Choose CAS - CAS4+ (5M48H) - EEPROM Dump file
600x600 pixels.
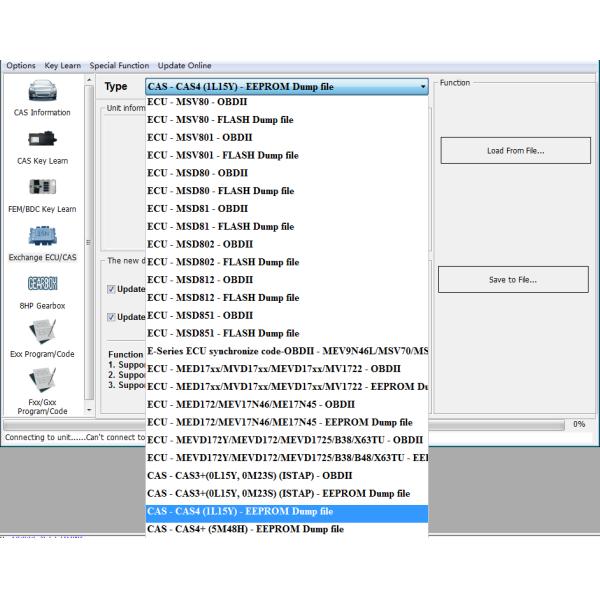coord(287,530)
